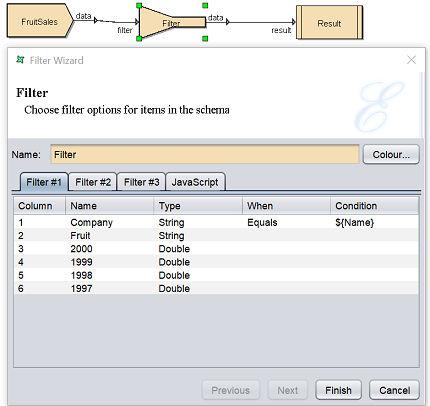Click the Finish button

coord(338,390)
